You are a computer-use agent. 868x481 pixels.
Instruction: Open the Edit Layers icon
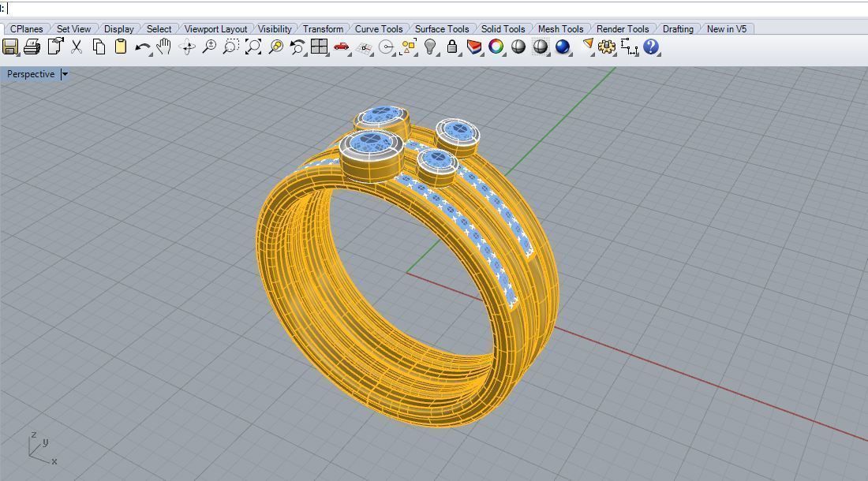click(474, 47)
